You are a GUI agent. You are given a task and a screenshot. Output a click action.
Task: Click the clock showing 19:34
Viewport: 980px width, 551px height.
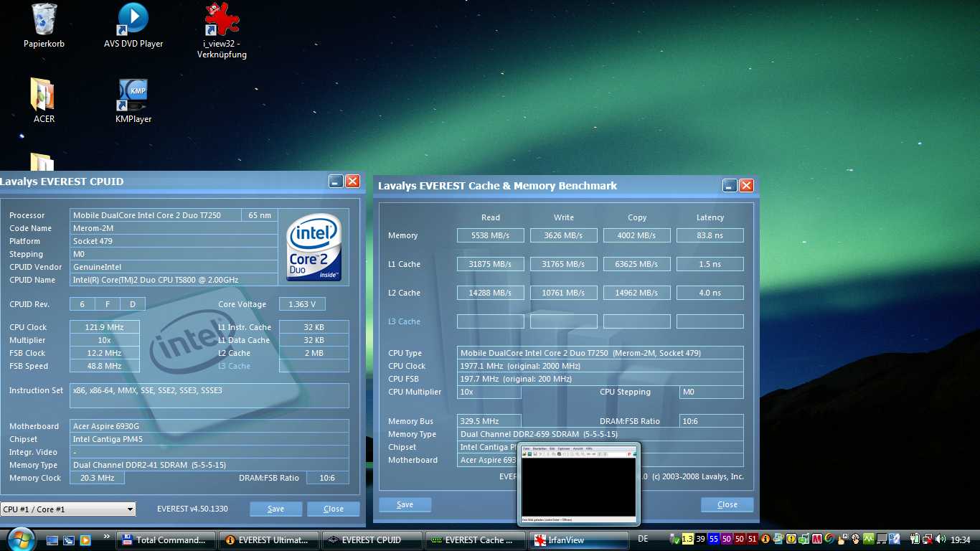pos(961,540)
